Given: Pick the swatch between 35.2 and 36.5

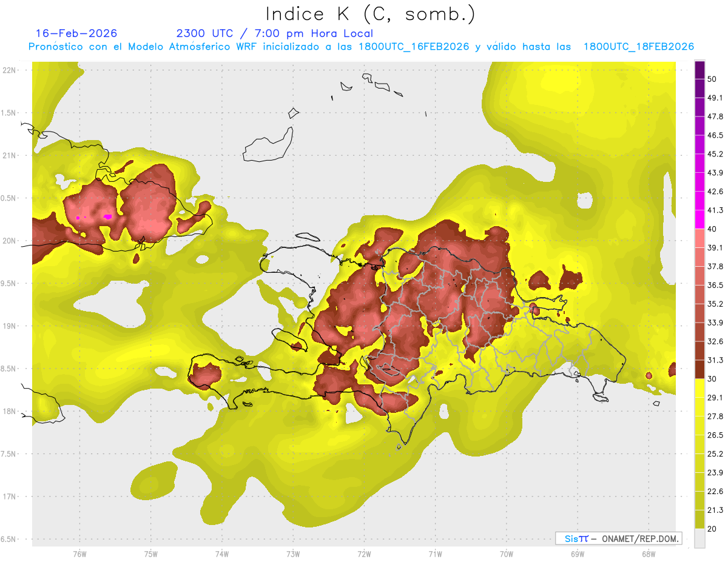Looking at the screenshot, I should tap(699, 295).
